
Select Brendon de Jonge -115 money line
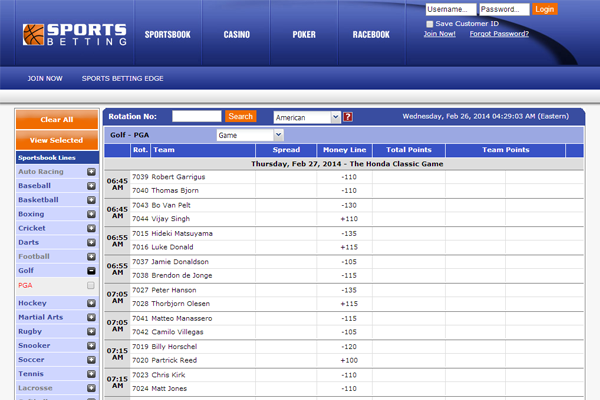pos(349,276)
